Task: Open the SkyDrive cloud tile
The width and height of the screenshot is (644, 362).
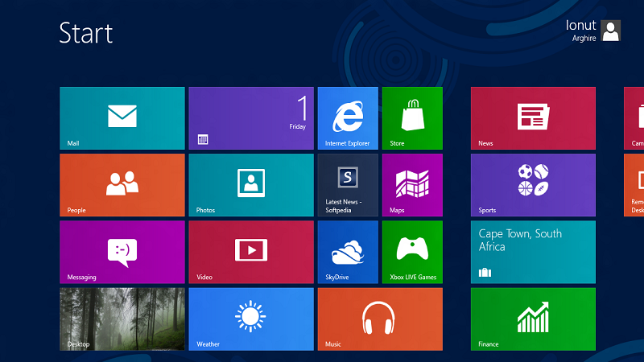Action: 347,252
